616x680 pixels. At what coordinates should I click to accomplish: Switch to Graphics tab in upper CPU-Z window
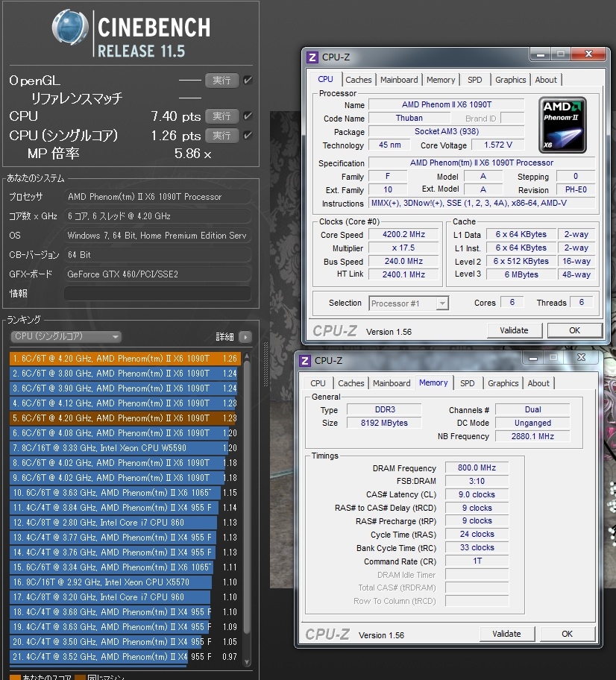tap(511, 80)
